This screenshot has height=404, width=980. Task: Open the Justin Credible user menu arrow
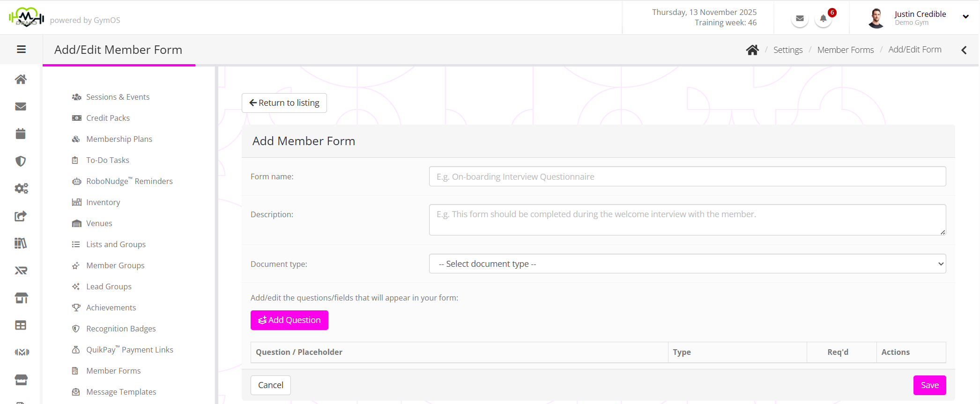point(965,17)
